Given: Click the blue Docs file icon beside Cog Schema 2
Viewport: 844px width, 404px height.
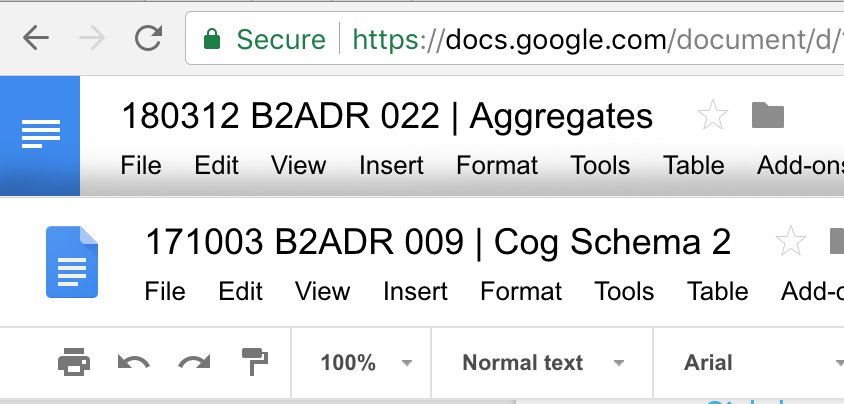Looking at the screenshot, I should pos(72,262).
